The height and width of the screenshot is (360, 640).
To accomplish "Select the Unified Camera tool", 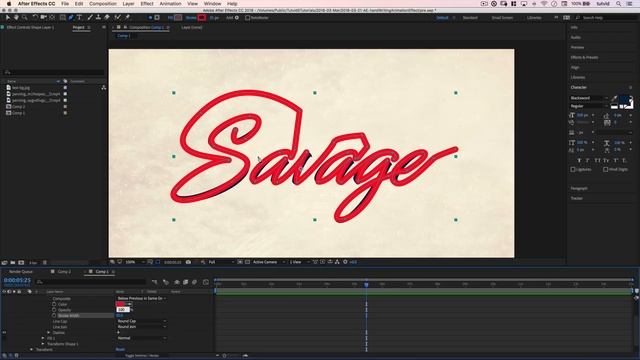I will (43, 18).
